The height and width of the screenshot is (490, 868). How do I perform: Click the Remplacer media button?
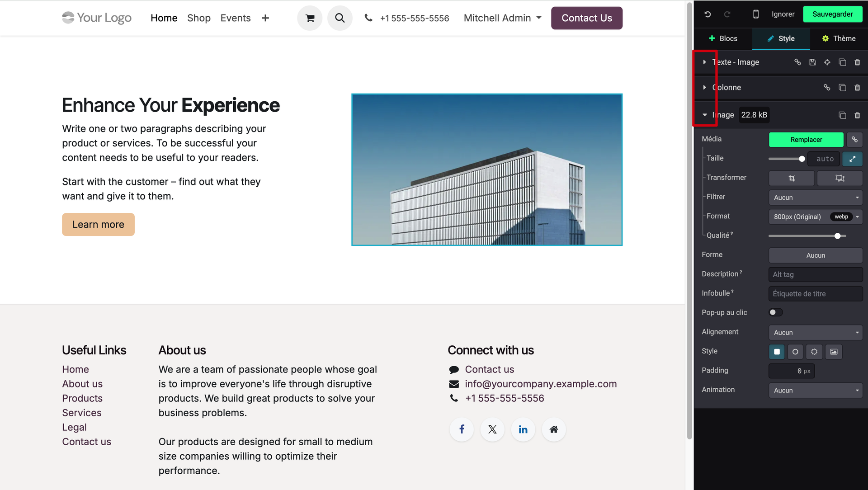tap(806, 140)
